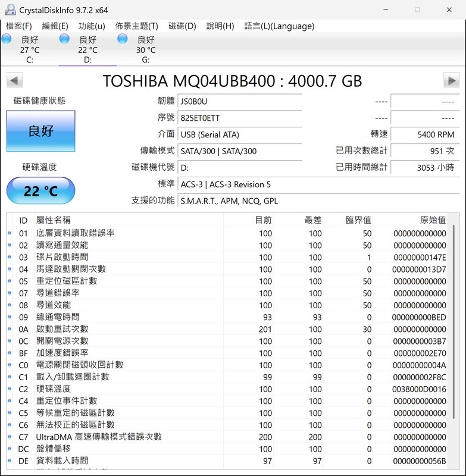Click features field S.M.A.R.T., APM, NCQ, GPL
The height and width of the screenshot is (476, 466).
coord(318,201)
